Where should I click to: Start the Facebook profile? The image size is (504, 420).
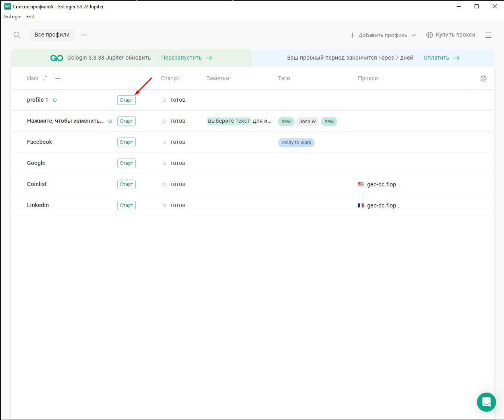click(x=126, y=142)
